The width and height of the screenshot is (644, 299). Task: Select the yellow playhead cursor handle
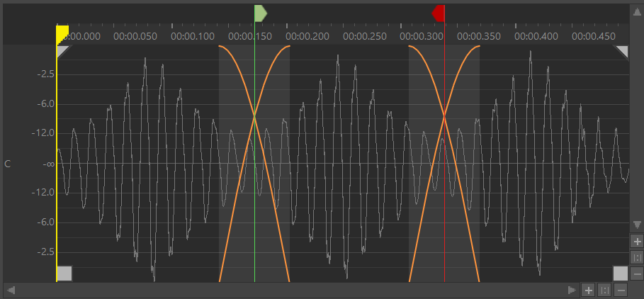(x=62, y=32)
